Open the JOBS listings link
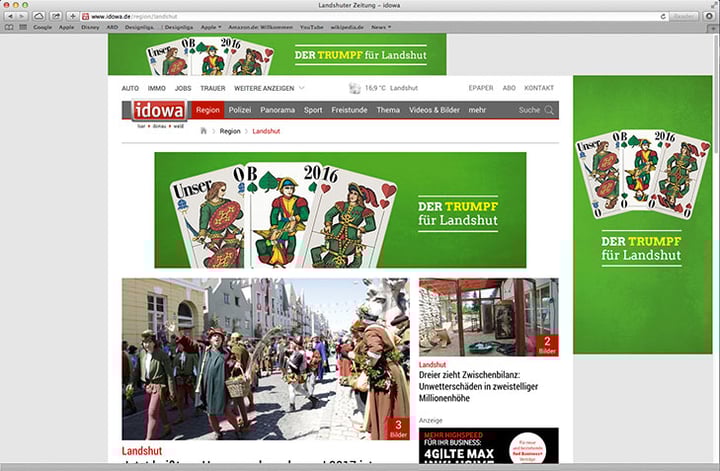Viewport: 720px width, 471px height. pos(183,88)
